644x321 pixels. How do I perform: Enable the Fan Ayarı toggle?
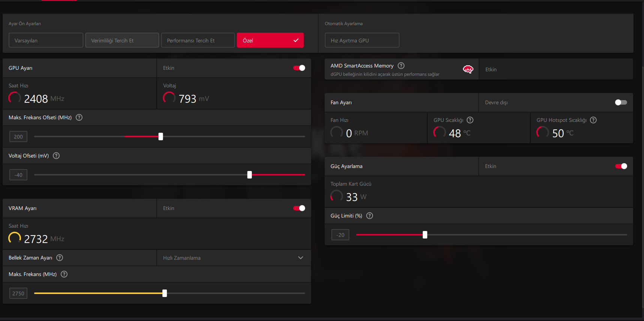pos(621,102)
